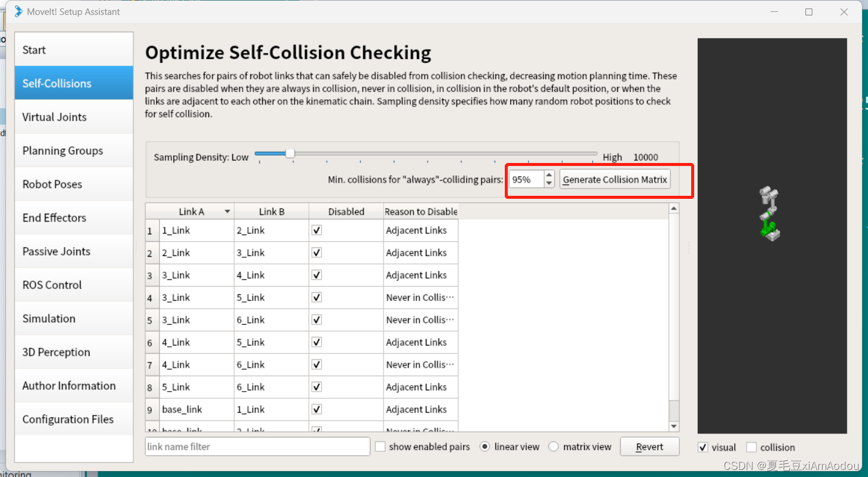Open Configuration Files page
Viewport: 868px width, 477px height.
pos(73,419)
